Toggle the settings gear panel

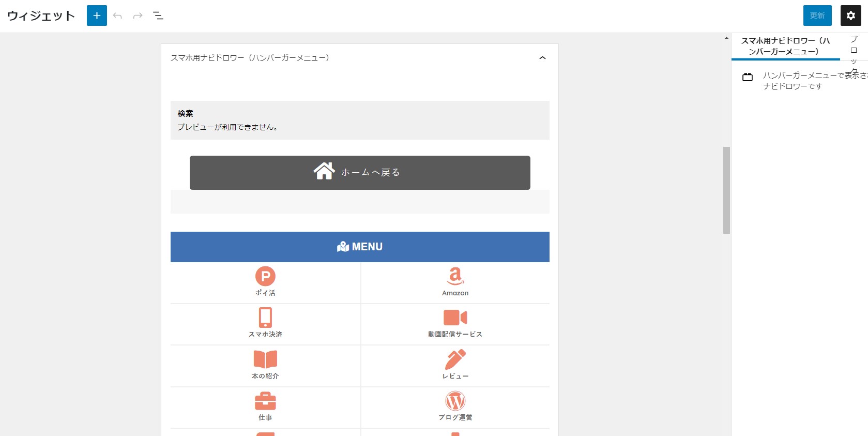click(x=850, y=16)
